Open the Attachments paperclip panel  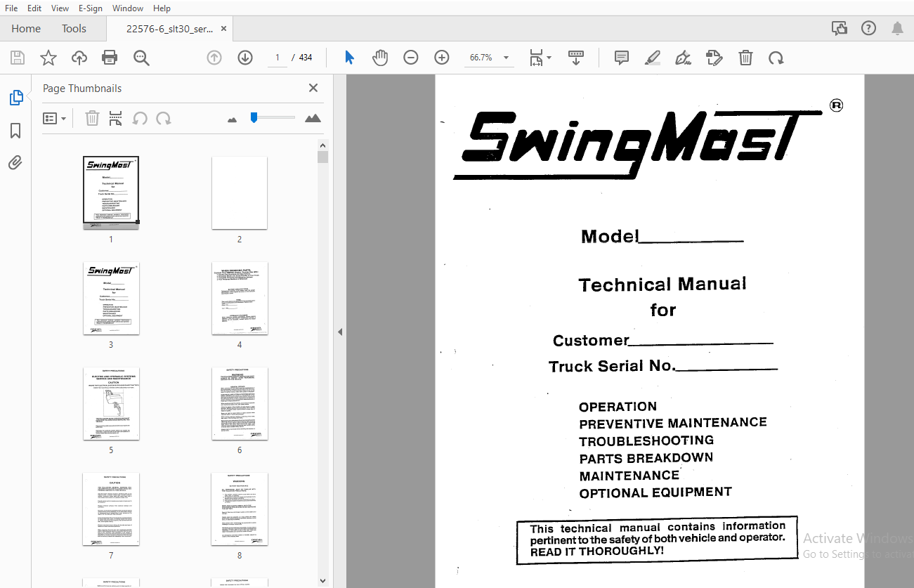(15, 163)
